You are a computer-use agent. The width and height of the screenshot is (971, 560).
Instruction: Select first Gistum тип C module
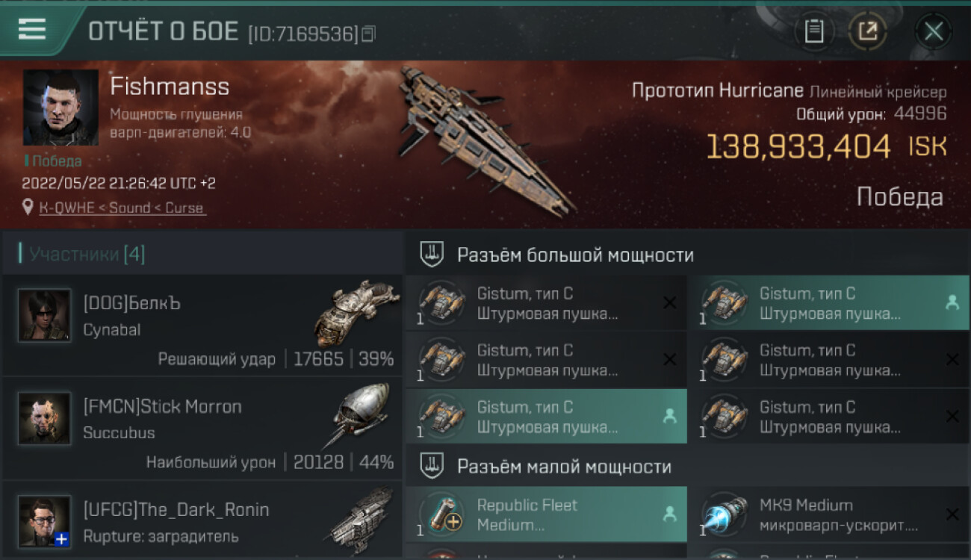pyautogui.click(x=546, y=303)
